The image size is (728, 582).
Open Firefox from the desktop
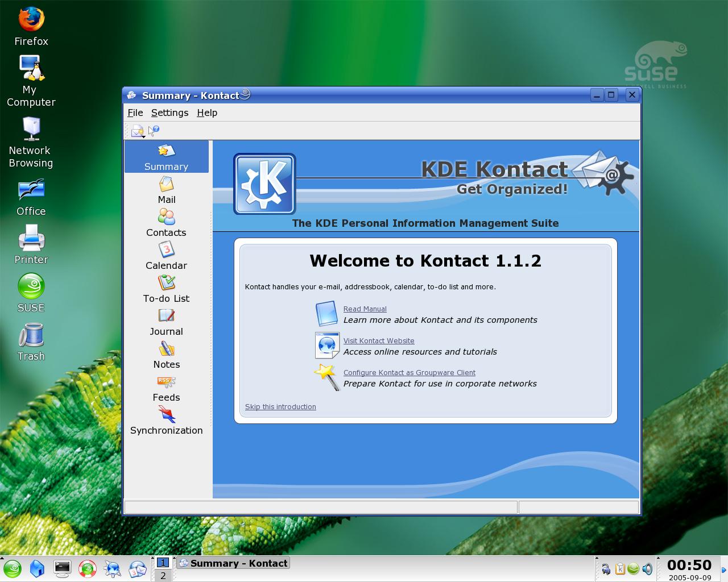[31, 27]
